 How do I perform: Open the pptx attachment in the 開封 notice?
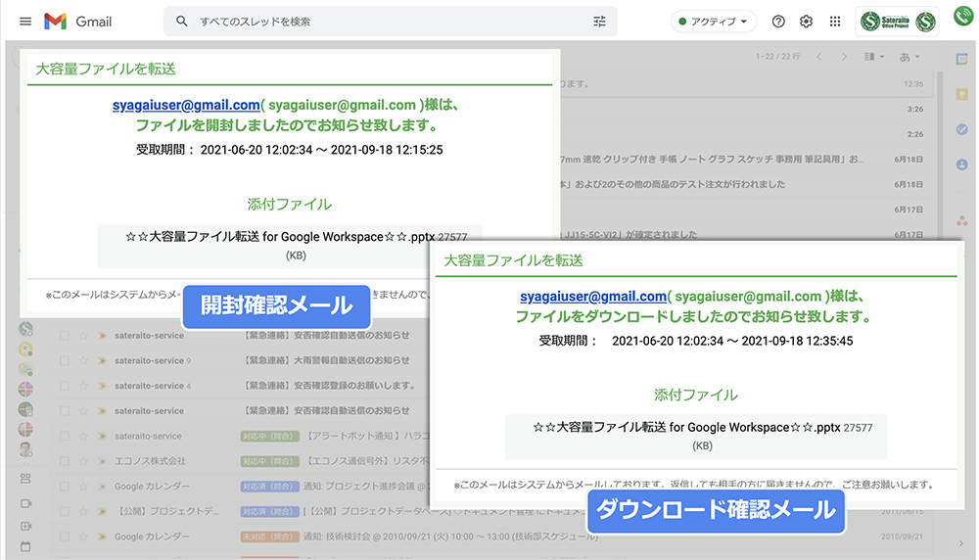pyautogui.click(x=290, y=246)
